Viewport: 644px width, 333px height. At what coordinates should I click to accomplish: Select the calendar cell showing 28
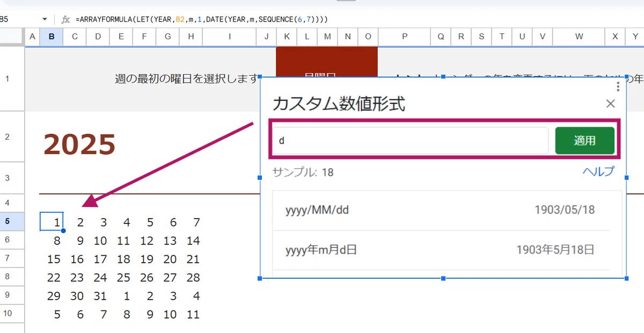tap(192, 277)
